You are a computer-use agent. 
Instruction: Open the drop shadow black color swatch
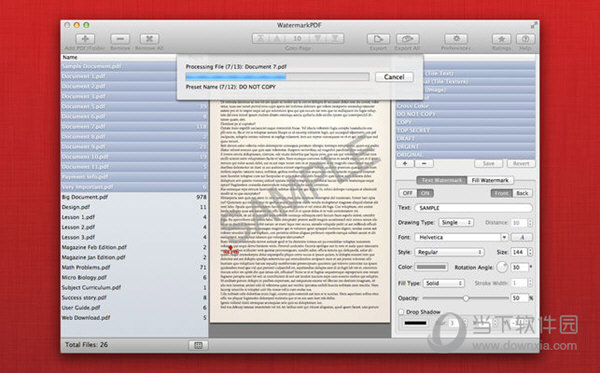[x=415, y=323]
